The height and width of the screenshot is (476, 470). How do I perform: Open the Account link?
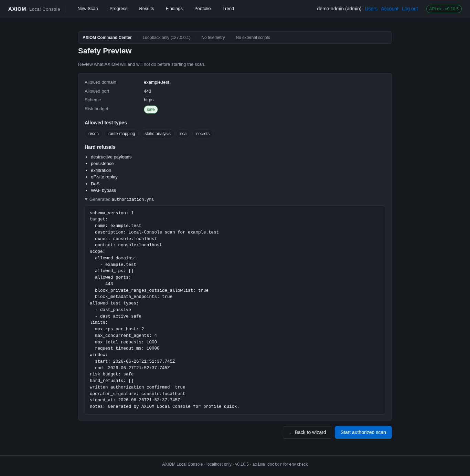[389, 9]
